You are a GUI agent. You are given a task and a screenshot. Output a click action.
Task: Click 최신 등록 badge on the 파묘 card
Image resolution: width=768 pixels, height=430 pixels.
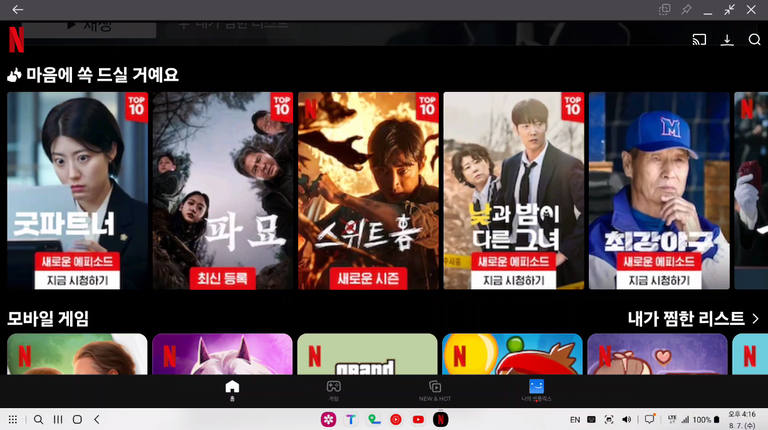(222, 278)
